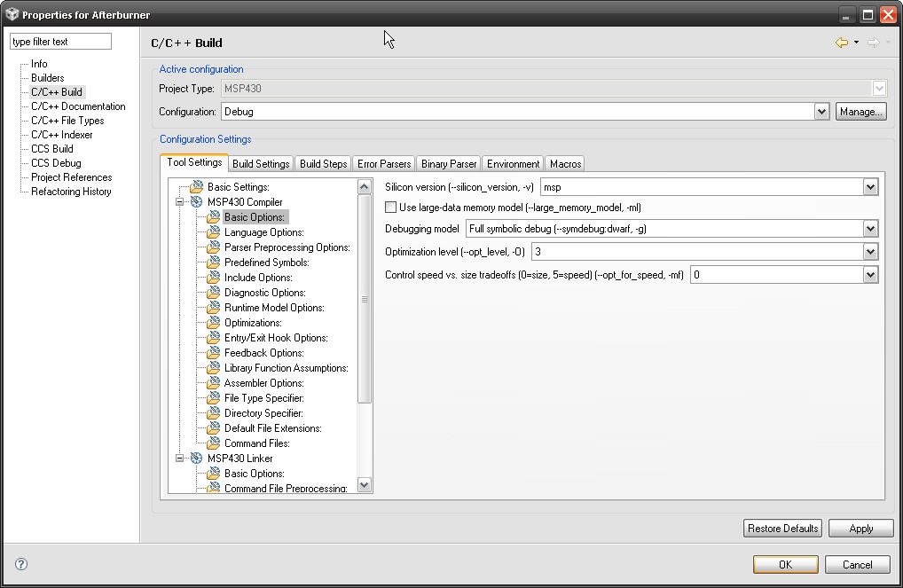Click the Library Function Assumptions folder icon

213,367
